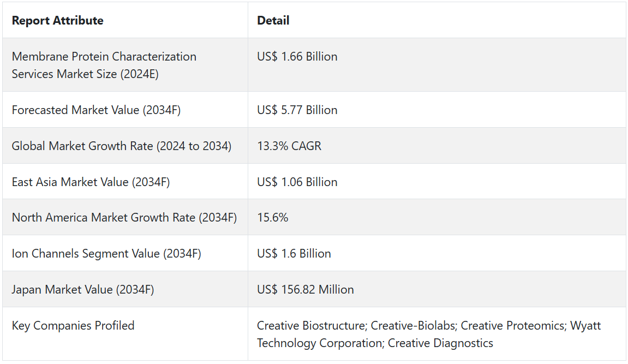Select the Key Companies Profiled cell
Screen dimensions: 628x364
(x=73, y=326)
